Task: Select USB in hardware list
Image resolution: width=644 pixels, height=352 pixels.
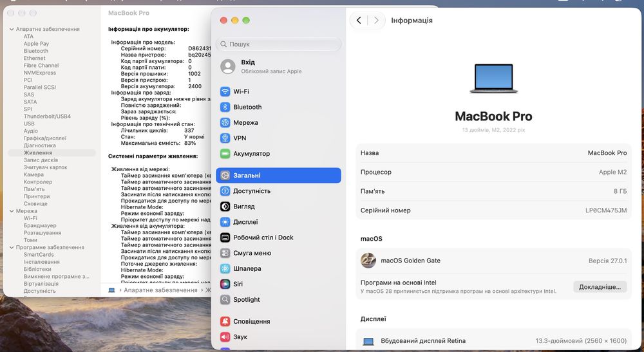Action: pos(29,124)
